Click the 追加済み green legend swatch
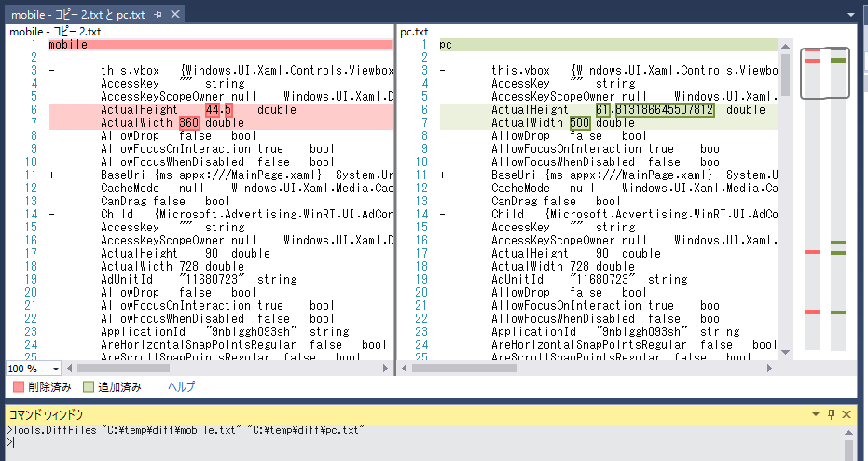 89,386
